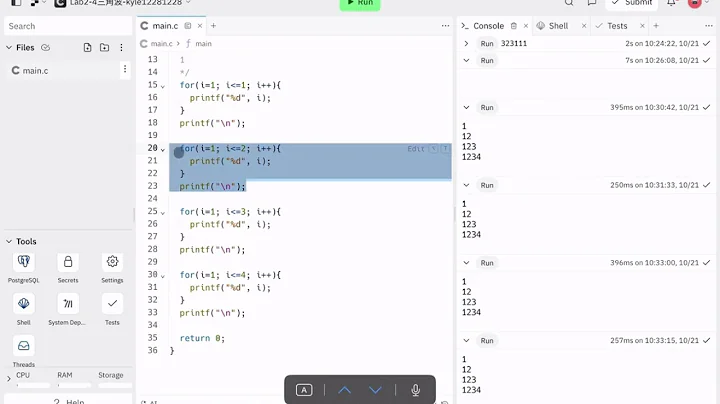Click the return 0 statement line

pyautogui.click(x=202, y=338)
